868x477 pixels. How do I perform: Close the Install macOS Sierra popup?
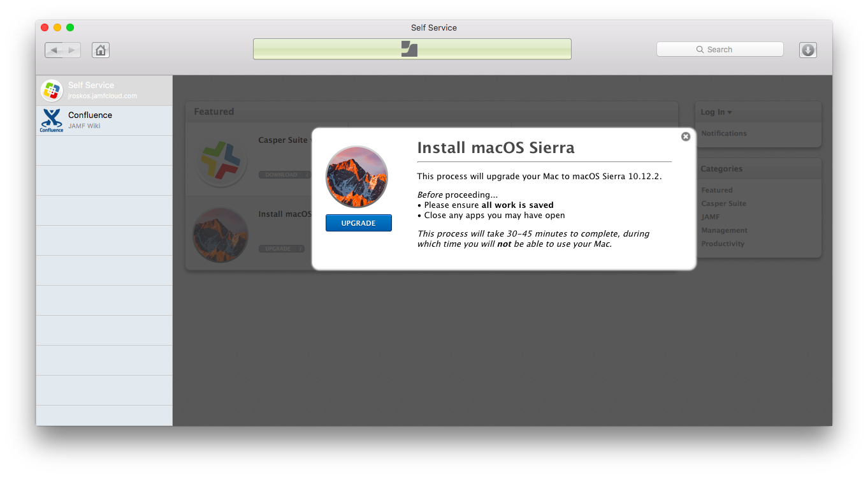point(686,136)
